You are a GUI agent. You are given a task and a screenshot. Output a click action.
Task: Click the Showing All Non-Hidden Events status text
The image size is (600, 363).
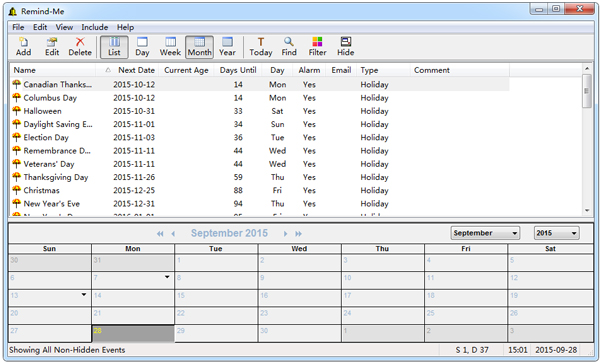coord(67,350)
